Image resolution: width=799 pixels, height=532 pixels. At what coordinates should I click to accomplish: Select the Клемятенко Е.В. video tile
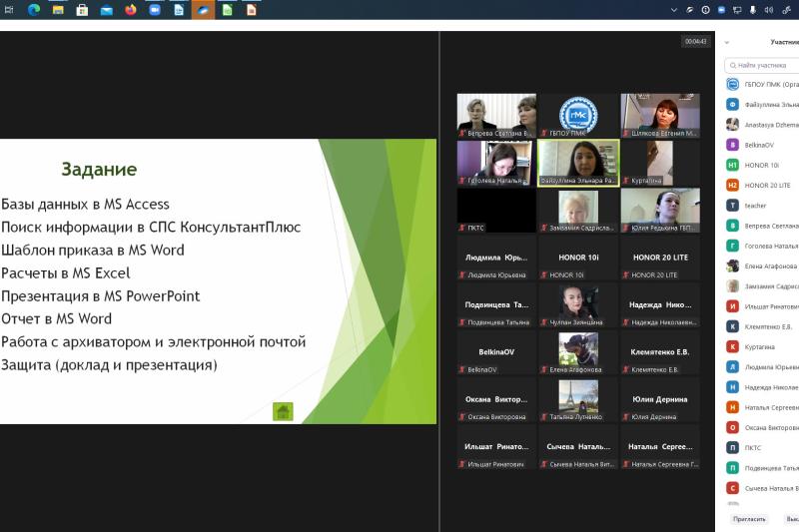point(660,352)
